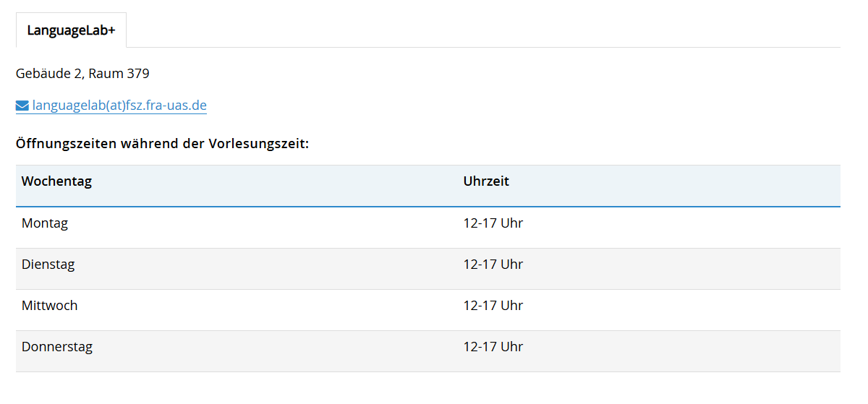868x404 pixels.
Task: Click the "Gebäude 2" text
Action: click(x=48, y=73)
